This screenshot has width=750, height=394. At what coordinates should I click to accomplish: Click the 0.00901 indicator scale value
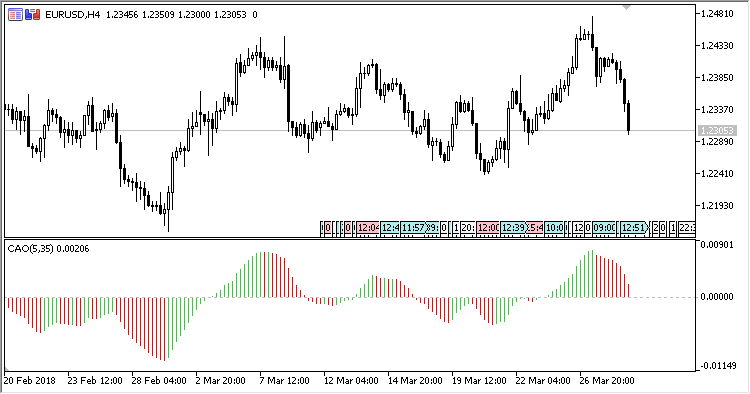click(717, 245)
